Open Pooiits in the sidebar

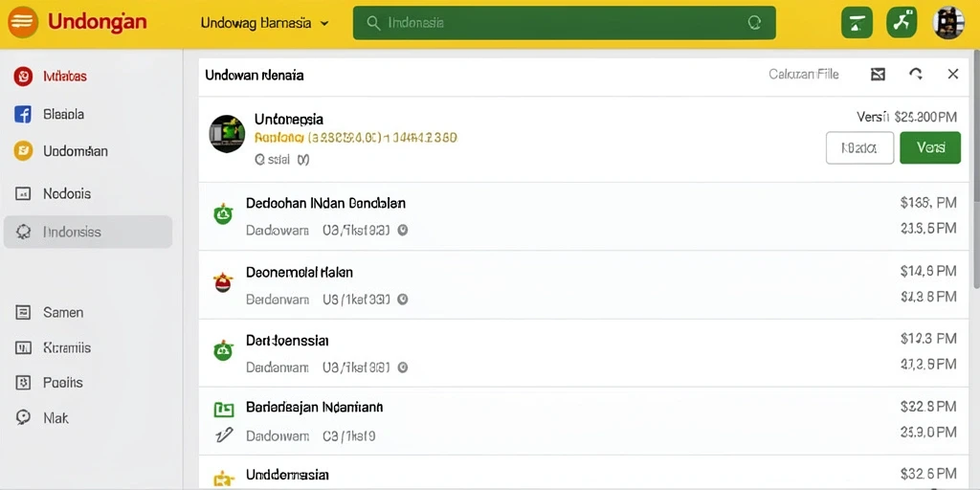pos(62,383)
